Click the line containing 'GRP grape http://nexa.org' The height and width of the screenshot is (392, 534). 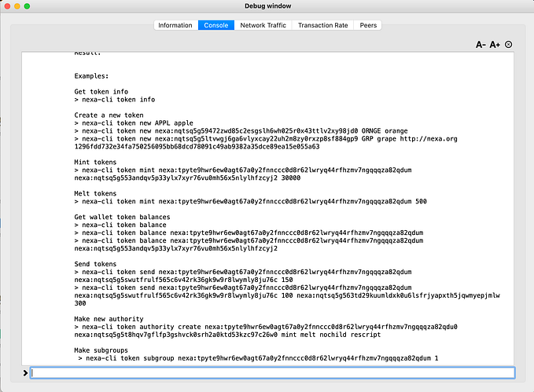(x=266, y=138)
